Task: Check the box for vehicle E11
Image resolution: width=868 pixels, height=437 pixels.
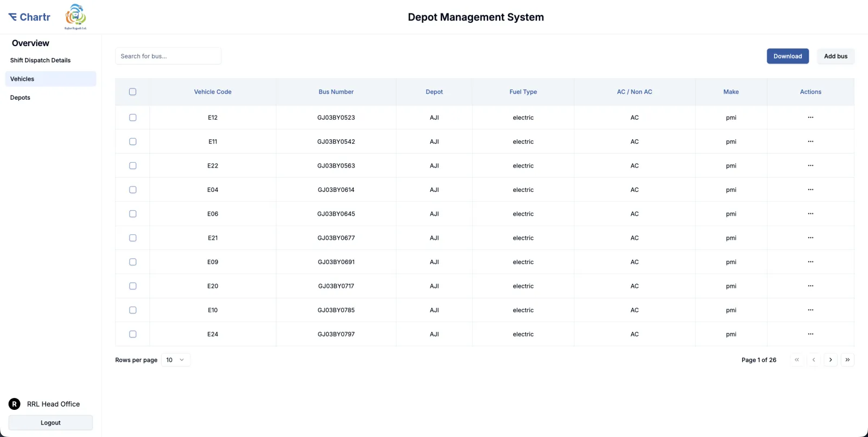Action: 132,142
